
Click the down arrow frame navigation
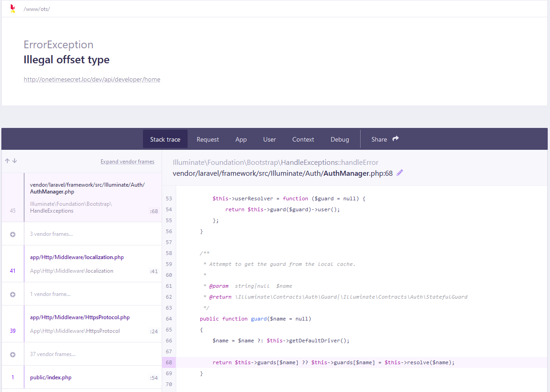[15, 161]
